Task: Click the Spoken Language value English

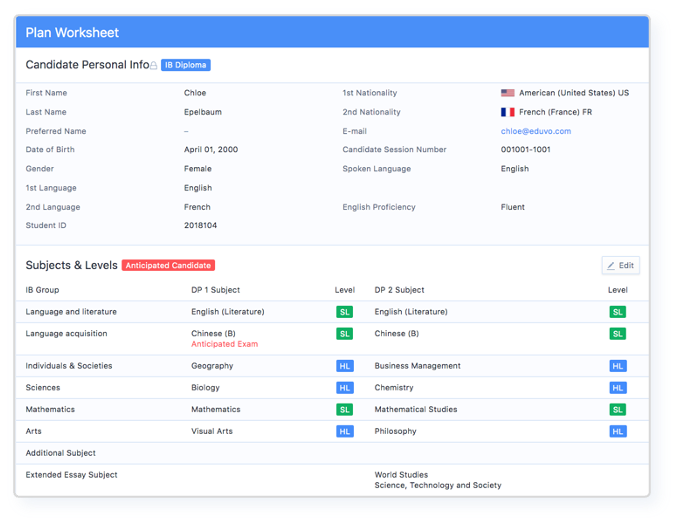Action: click(515, 169)
